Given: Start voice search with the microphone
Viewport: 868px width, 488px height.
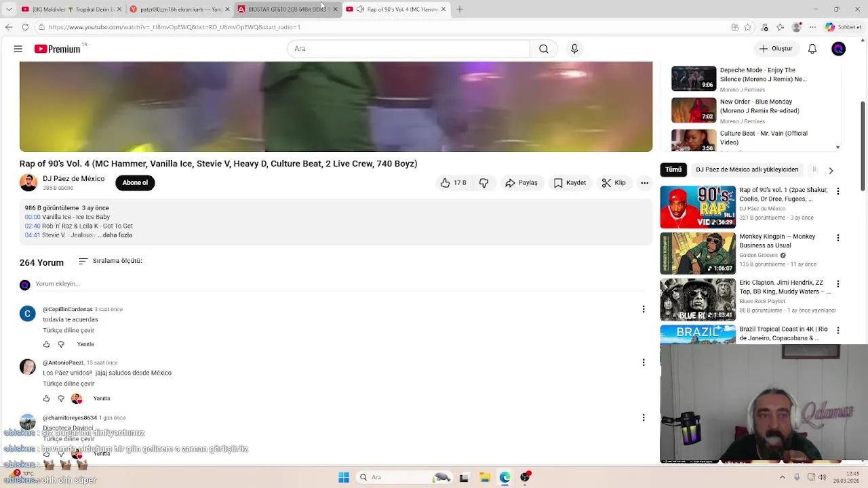Looking at the screenshot, I should point(574,49).
